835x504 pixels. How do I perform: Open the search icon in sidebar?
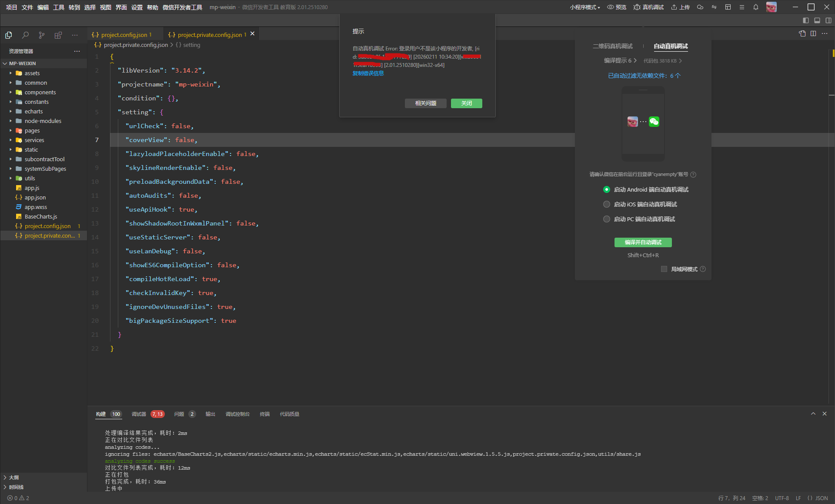pyautogui.click(x=25, y=35)
